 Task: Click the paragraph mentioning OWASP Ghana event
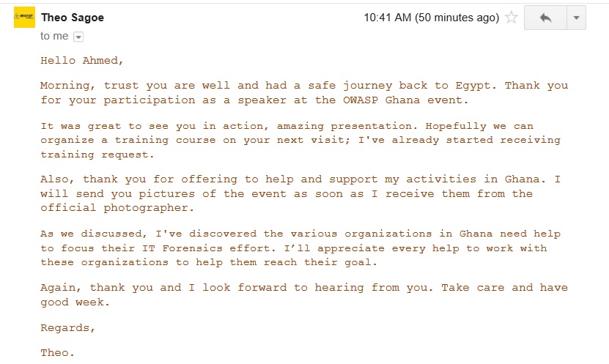coord(303,93)
